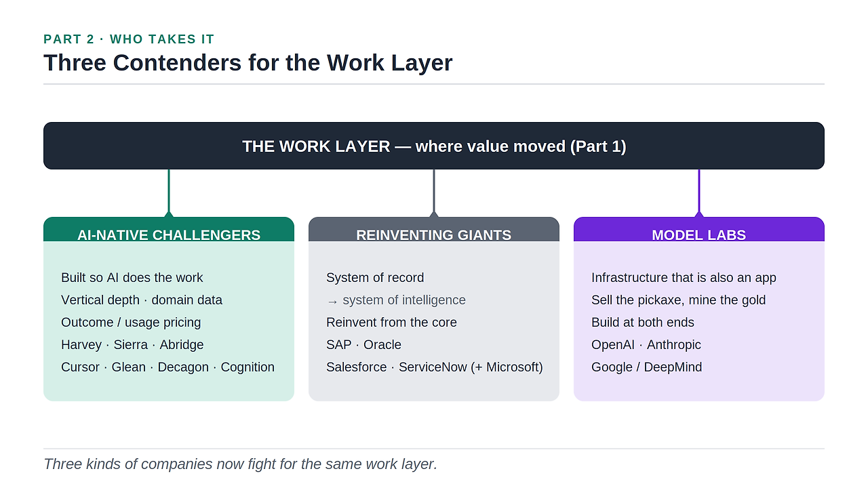
Task: Click the 'Google / DeepMind' line
Action: coord(647,367)
